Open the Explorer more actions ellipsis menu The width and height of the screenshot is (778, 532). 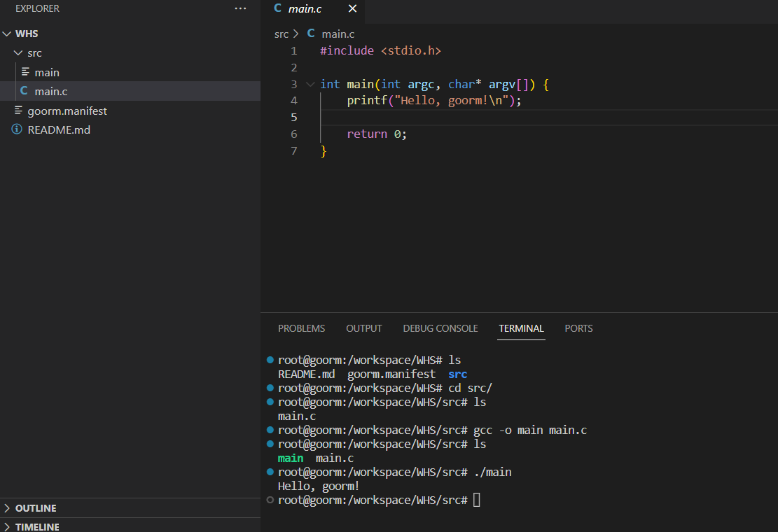240,9
